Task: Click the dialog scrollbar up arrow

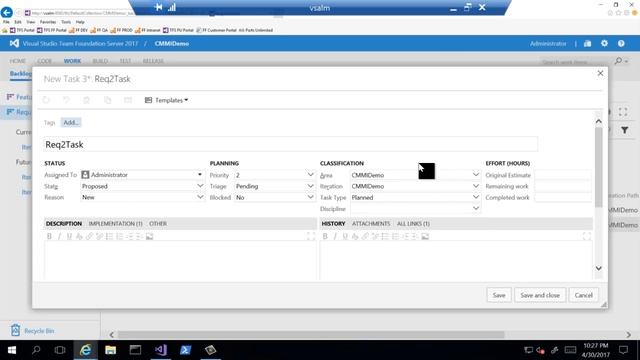Action: coord(598,121)
